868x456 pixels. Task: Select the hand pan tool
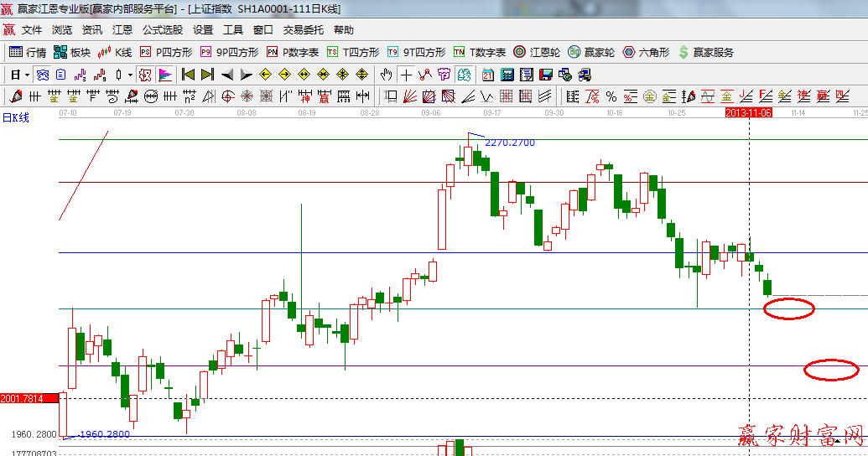387,75
